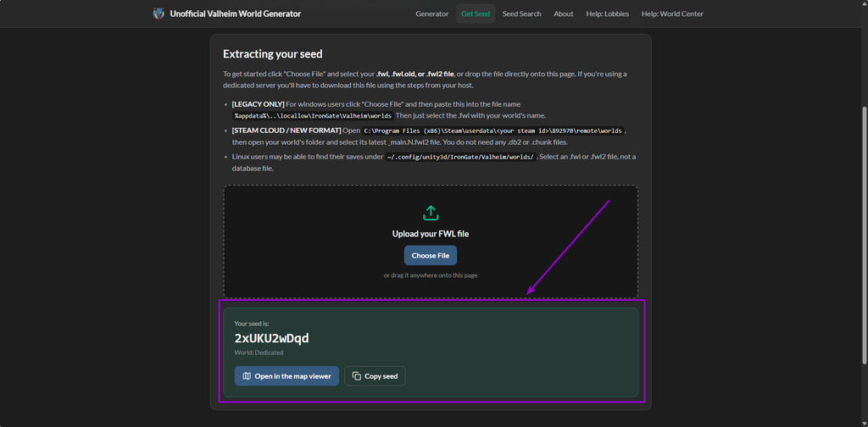
Task: Select the Get Seed nav tab
Action: [476, 14]
